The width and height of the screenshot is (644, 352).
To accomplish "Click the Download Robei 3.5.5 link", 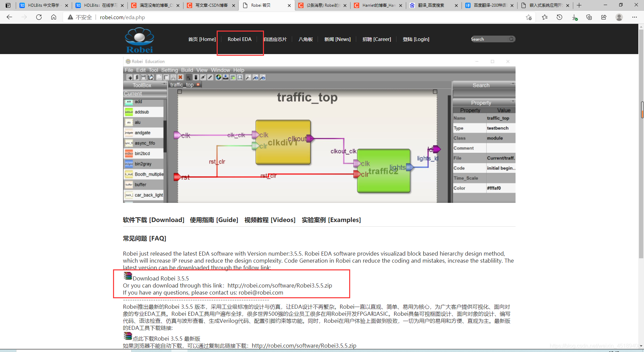I will click(x=161, y=278).
